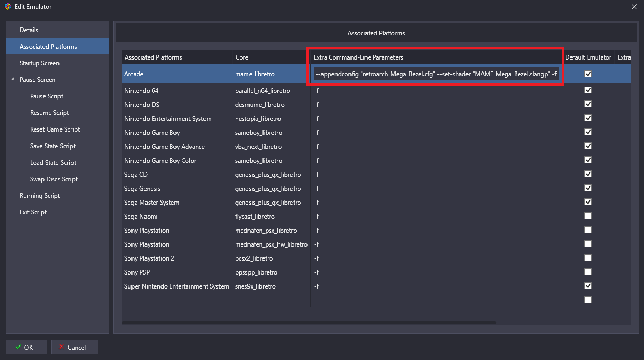Click the horizontal scrollbar under the table
This screenshot has height=360, width=644.
[x=309, y=323]
